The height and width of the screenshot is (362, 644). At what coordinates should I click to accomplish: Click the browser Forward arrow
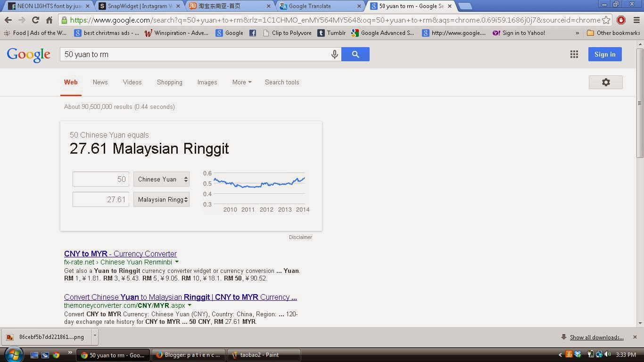tap(22, 20)
